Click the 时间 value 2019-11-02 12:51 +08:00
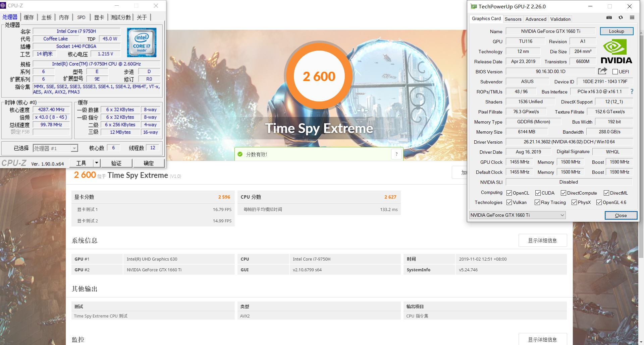Image resolution: width=644 pixels, height=345 pixels. click(x=483, y=259)
